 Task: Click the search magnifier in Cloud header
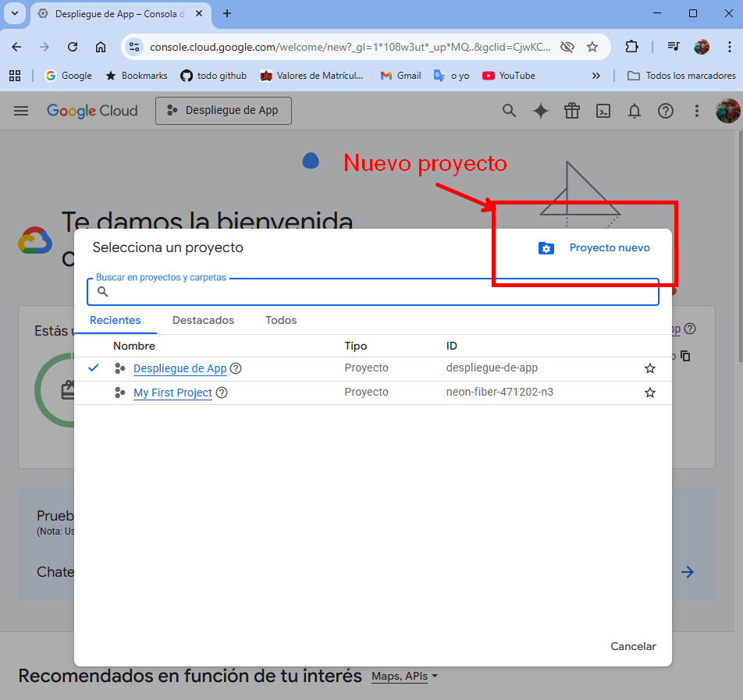(x=509, y=111)
